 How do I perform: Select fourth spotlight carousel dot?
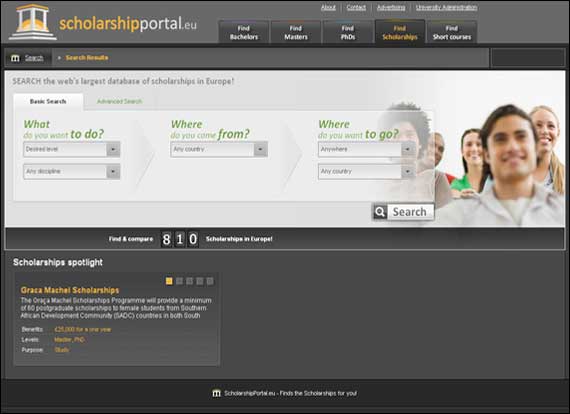pos(200,281)
